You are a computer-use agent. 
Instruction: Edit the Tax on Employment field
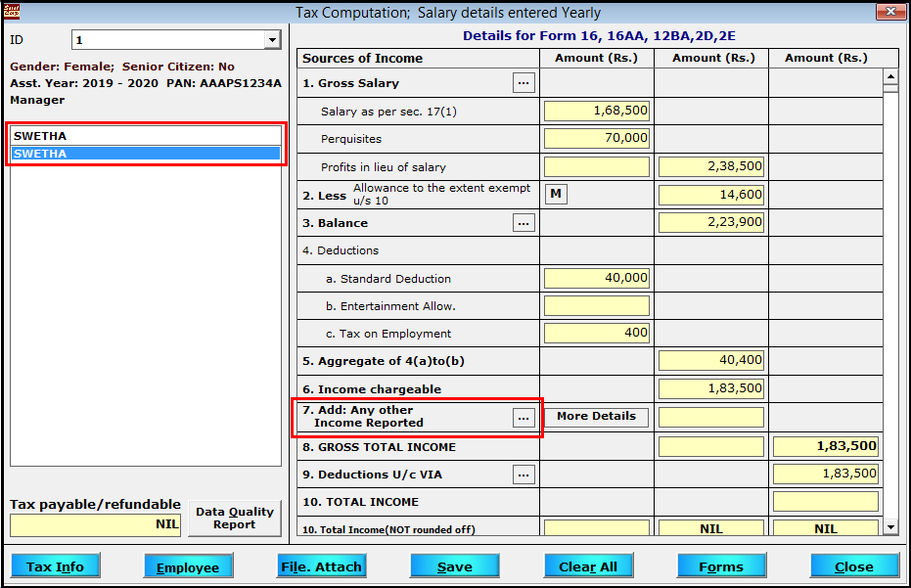pos(597,333)
